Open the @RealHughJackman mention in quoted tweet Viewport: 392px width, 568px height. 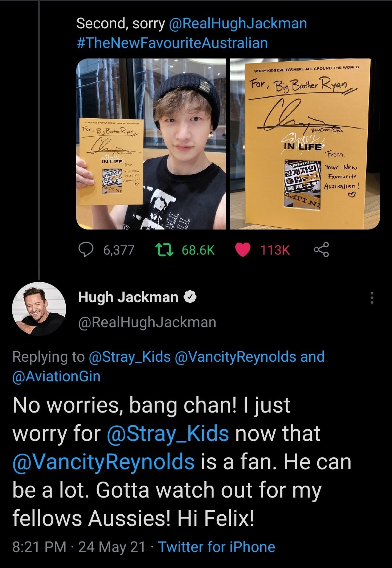coord(238,24)
